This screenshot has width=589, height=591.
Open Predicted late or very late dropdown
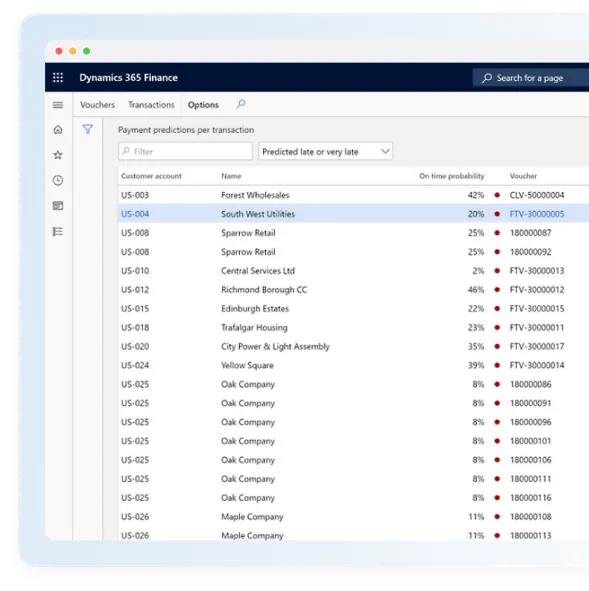click(326, 152)
